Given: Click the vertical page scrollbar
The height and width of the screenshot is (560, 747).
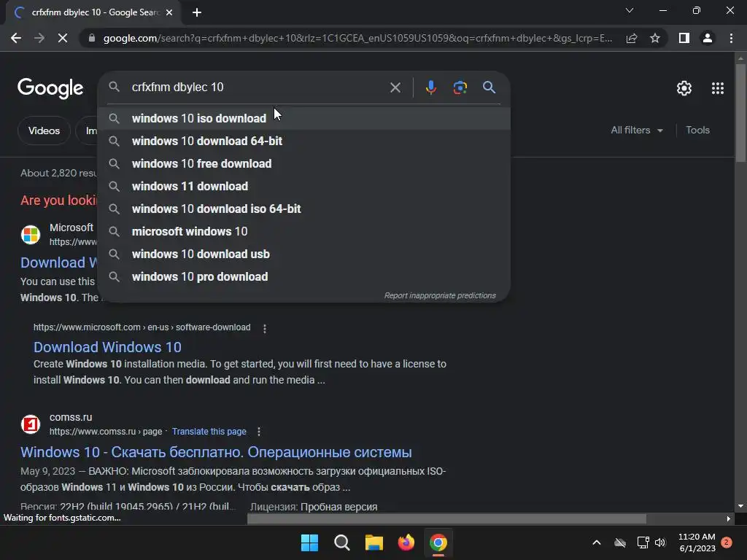Looking at the screenshot, I should (x=740, y=113).
